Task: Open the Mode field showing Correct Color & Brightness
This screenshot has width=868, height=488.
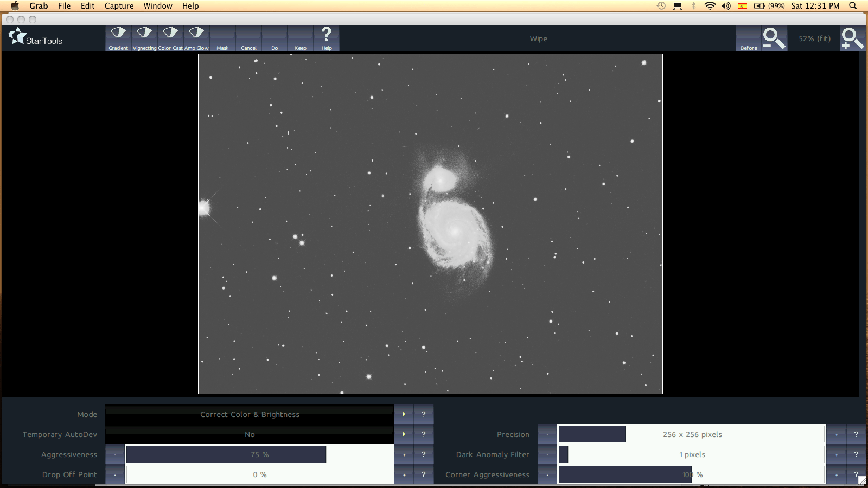Action: point(250,414)
